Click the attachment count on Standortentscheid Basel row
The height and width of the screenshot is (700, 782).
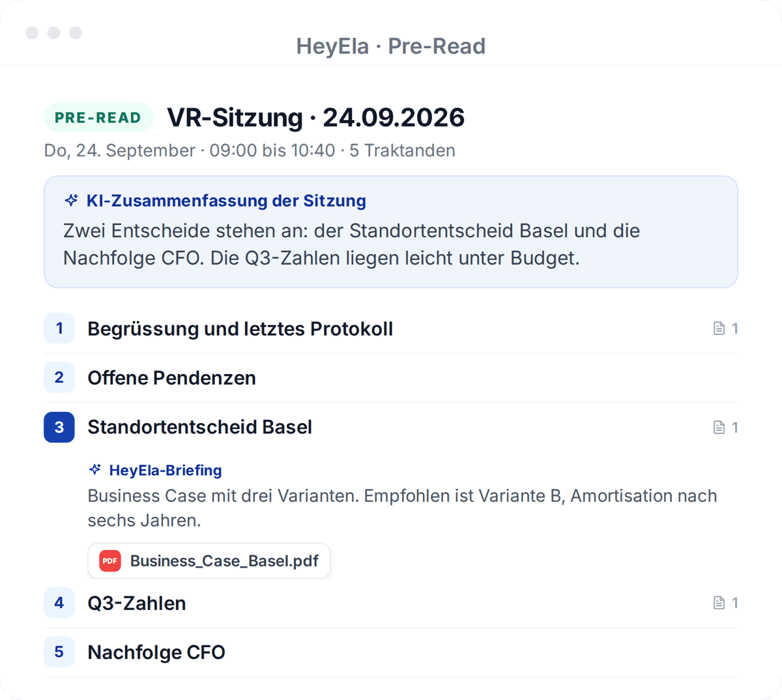(x=734, y=427)
